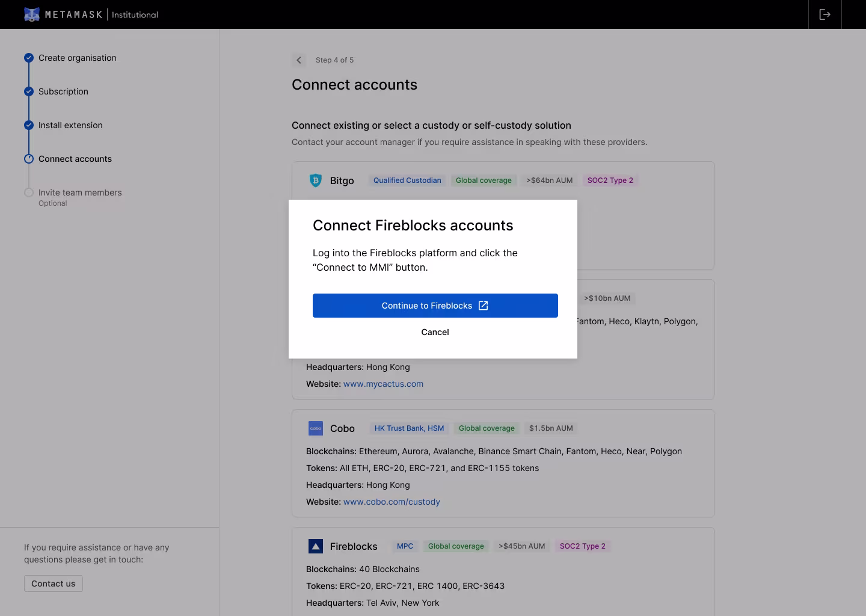This screenshot has height=616, width=866.
Task: Click Cobo Global coverage tag
Action: (487, 428)
